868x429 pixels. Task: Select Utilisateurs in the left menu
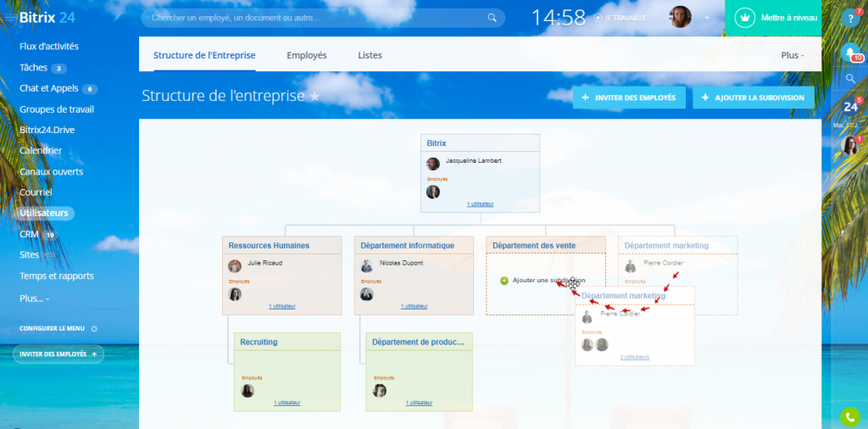click(x=44, y=213)
